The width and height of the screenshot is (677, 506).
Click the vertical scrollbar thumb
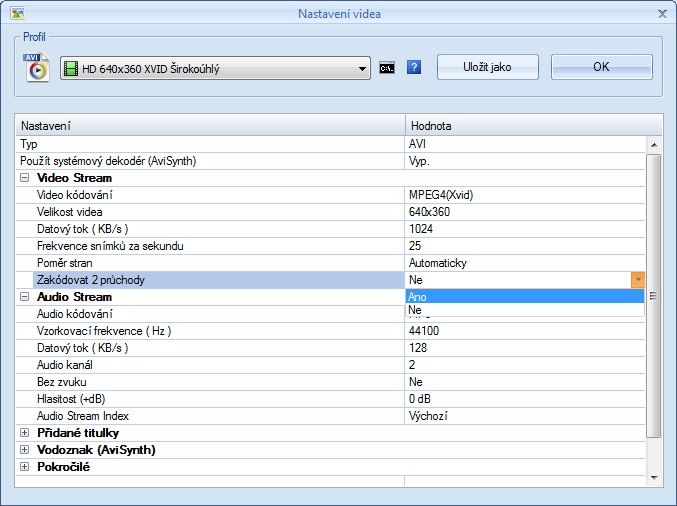pyautogui.click(x=654, y=296)
